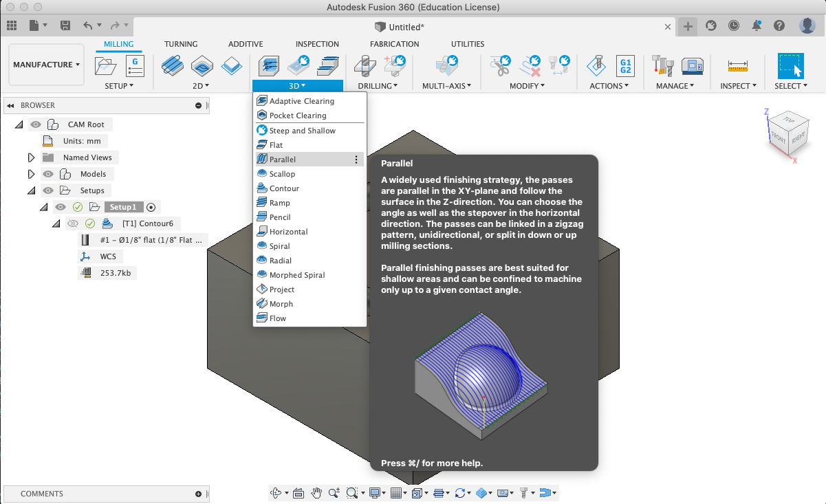
Task: Click the 3D Pocket Clearing ribbon icon
Action: click(298, 66)
